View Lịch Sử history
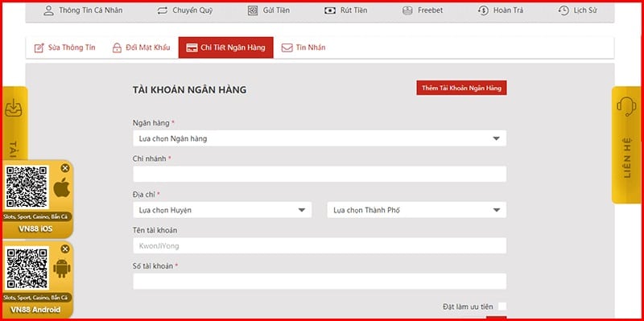 578,10
